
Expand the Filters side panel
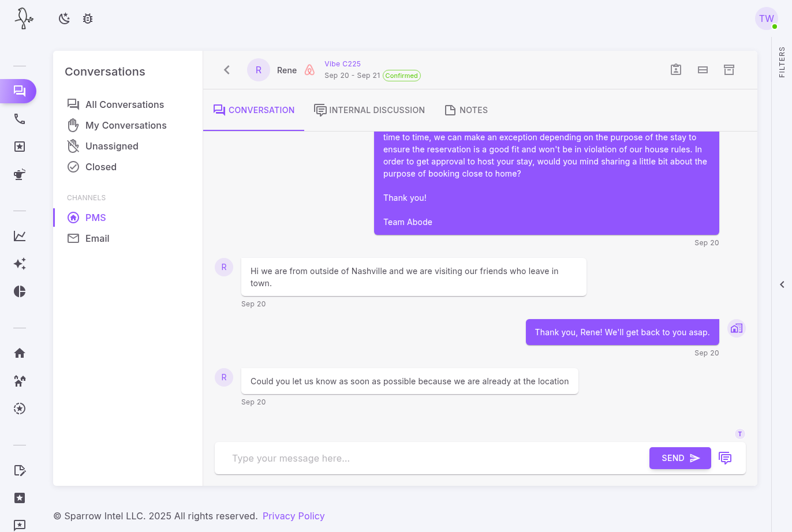point(782,284)
